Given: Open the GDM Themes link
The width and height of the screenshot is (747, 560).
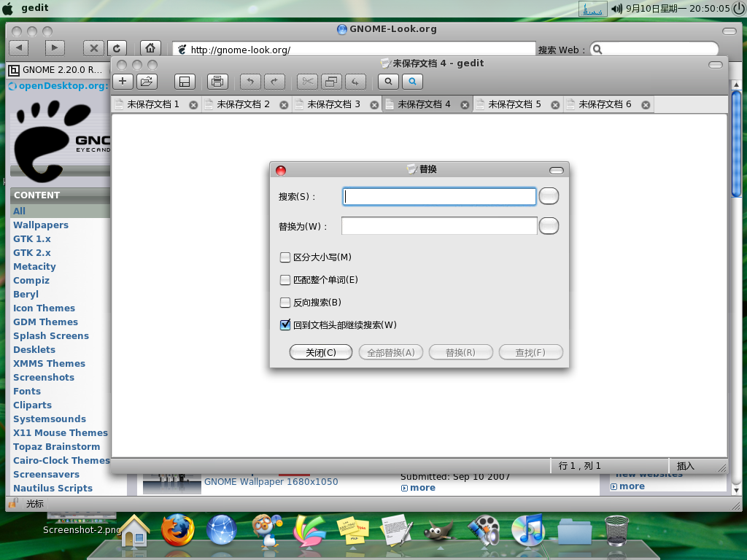Looking at the screenshot, I should 45,322.
